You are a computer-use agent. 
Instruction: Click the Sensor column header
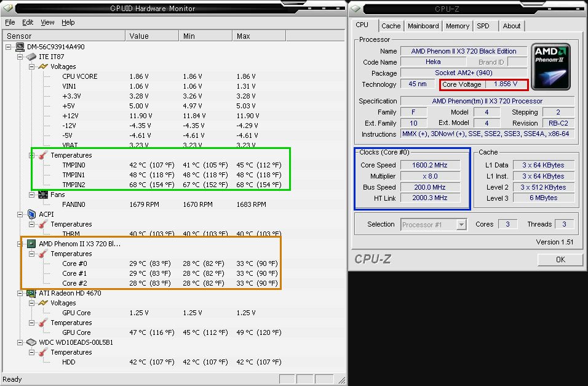click(x=64, y=36)
